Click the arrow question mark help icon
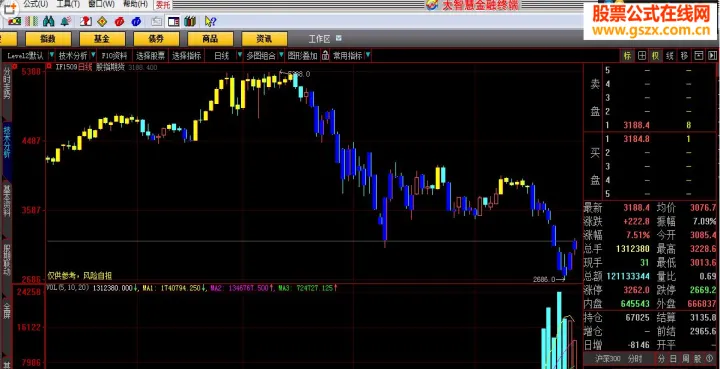Viewport: 720px width, 369px height. tap(210, 21)
